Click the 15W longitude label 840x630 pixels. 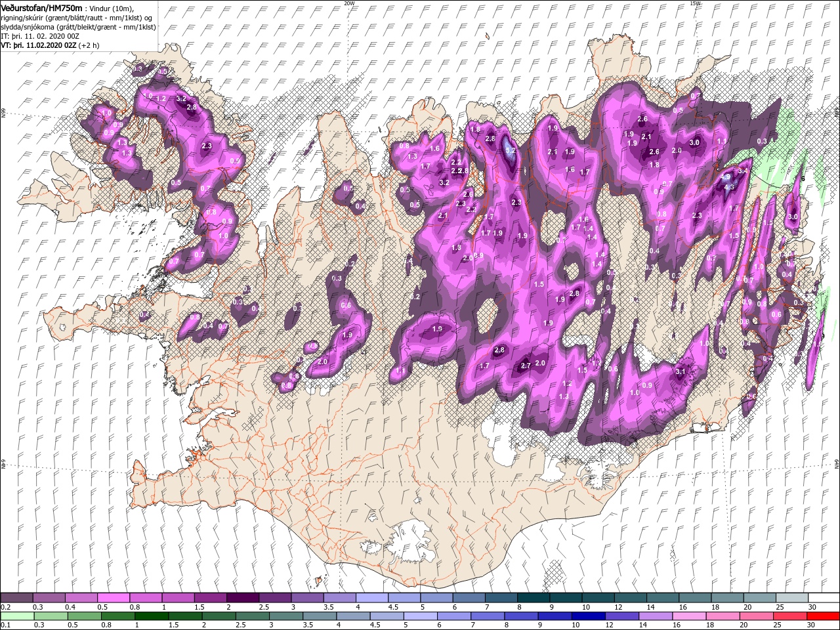coord(695,3)
